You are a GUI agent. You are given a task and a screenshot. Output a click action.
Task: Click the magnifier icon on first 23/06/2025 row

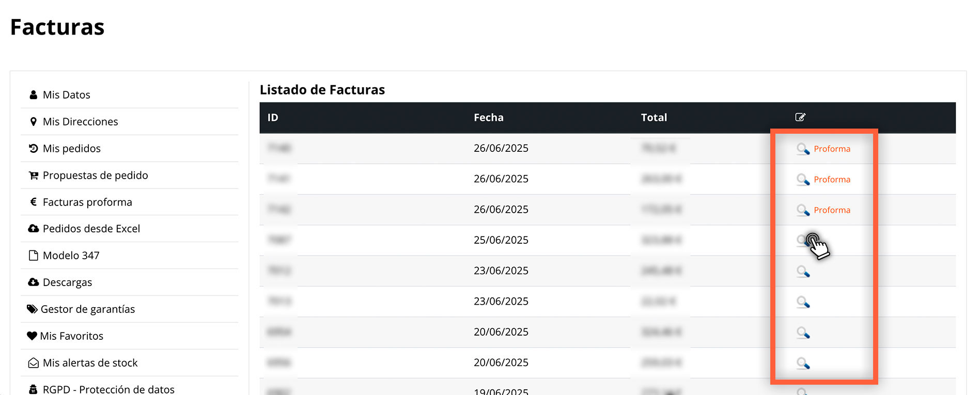tap(803, 271)
